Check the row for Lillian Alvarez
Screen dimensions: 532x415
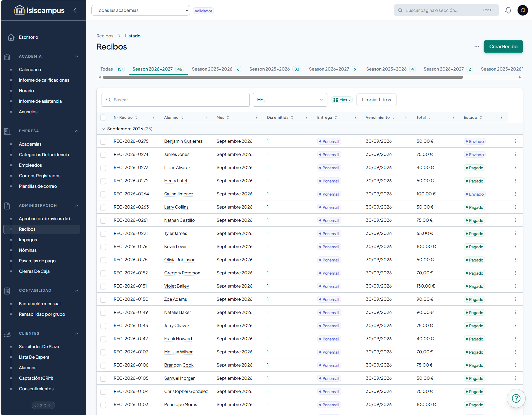[103, 168]
